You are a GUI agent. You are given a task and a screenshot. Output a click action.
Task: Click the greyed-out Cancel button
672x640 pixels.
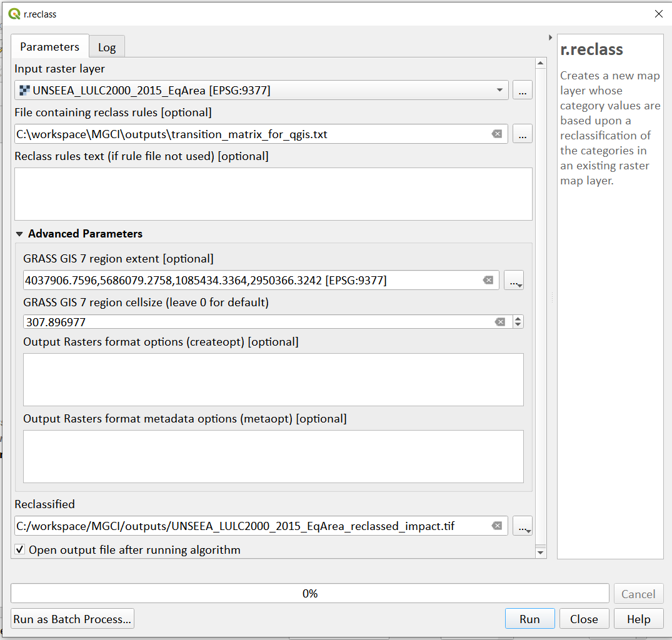click(x=638, y=594)
